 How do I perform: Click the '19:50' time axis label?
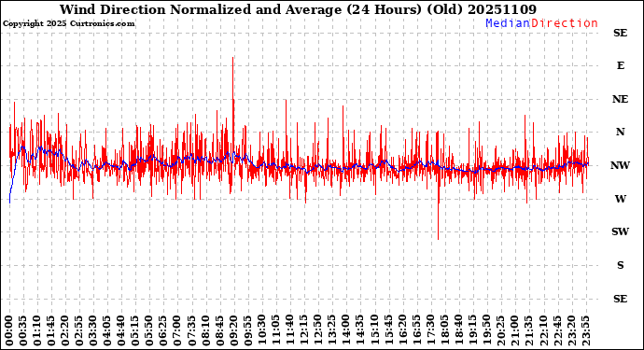tap(486, 330)
